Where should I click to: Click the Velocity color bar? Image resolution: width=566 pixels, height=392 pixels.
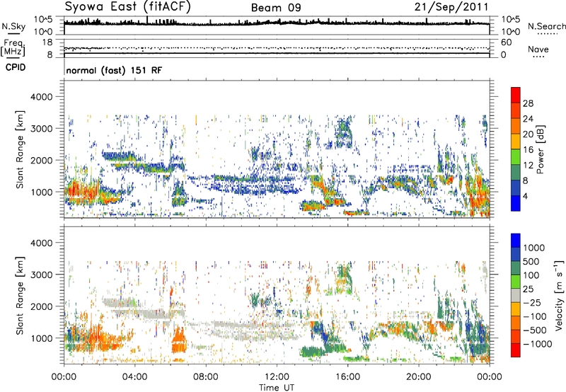(516, 295)
